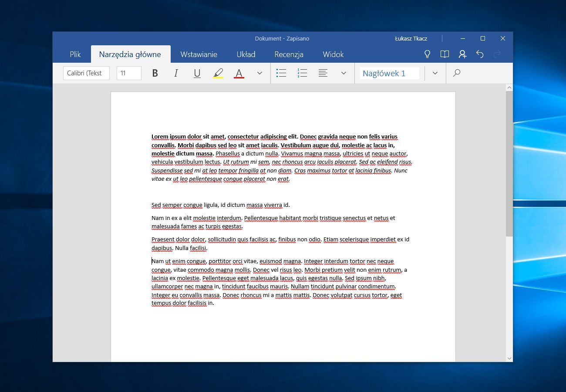566x392 pixels.
Task: Open the Układ tab
Action: [246, 54]
